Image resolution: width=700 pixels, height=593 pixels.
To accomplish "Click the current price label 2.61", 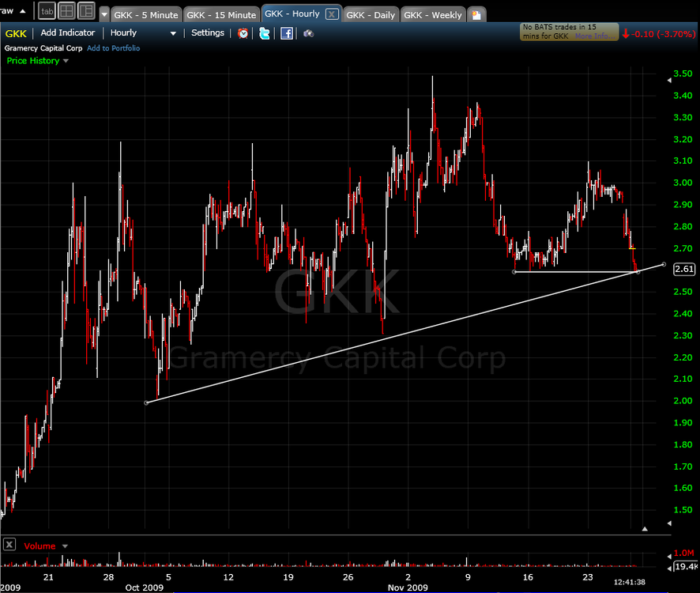I will pos(684,269).
